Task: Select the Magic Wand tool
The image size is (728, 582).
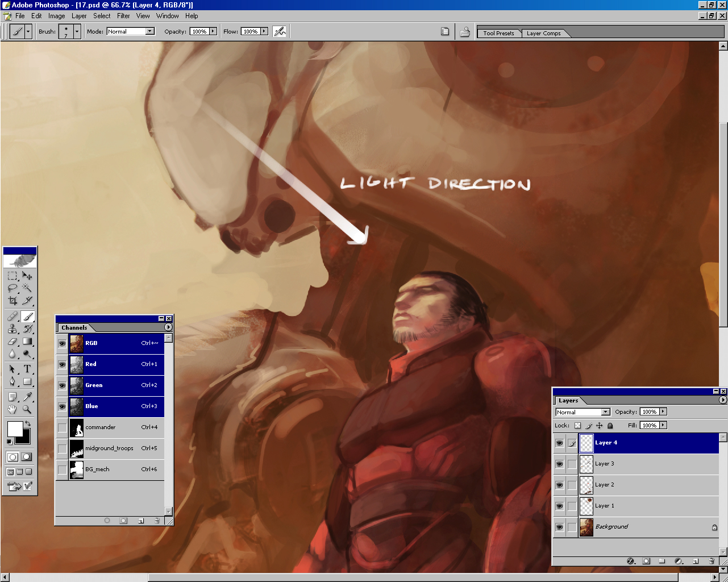Action: (27, 288)
